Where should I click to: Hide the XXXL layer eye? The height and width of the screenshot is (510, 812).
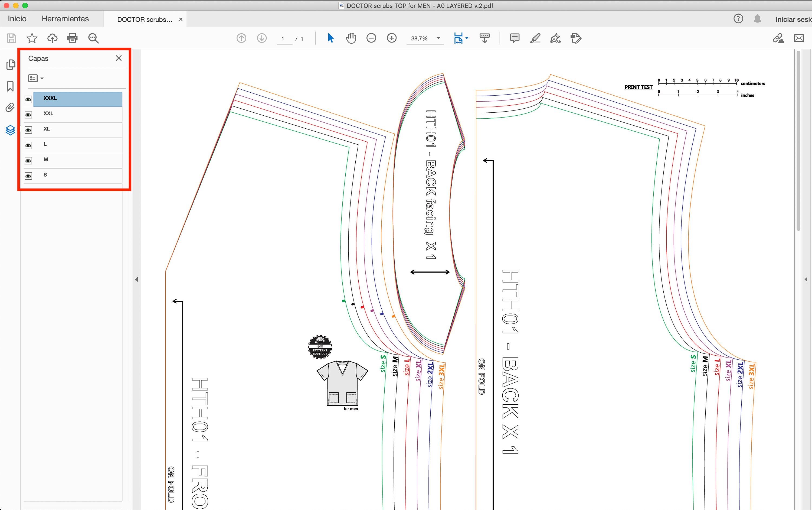click(28, 99)
